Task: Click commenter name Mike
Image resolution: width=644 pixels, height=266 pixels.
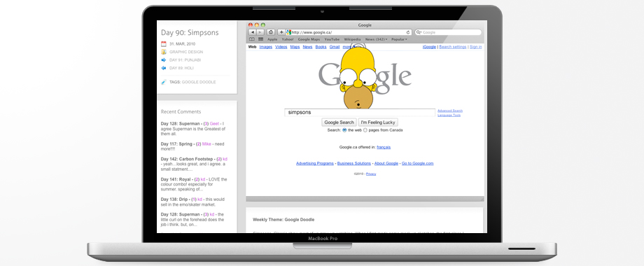Action: point(206,144)
